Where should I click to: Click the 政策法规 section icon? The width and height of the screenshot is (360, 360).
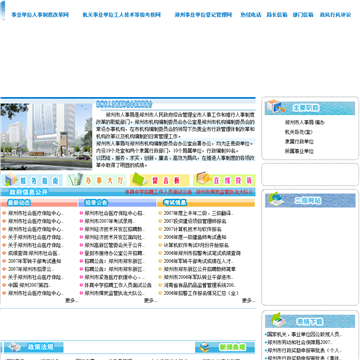[14, 347]
